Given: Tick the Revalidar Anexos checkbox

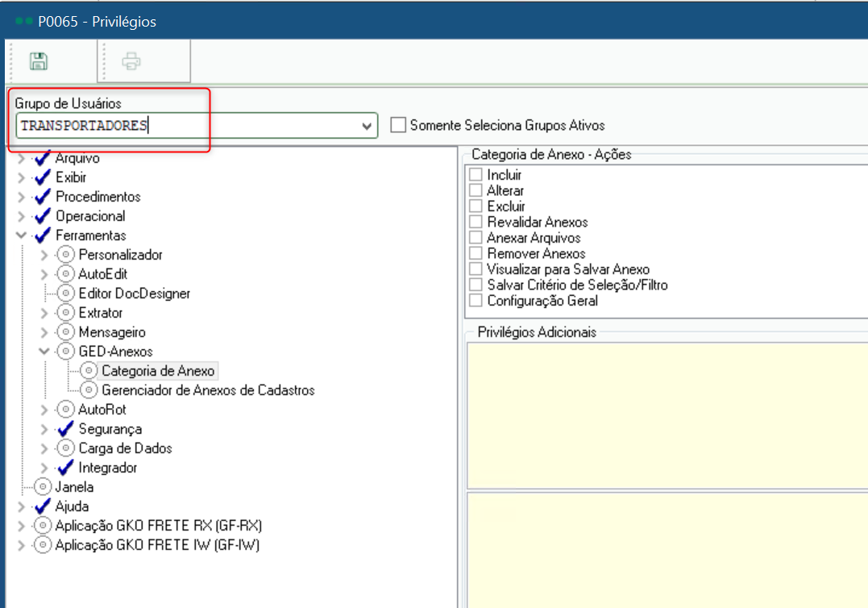Looking at the screenshot, I should coord(476,222).
